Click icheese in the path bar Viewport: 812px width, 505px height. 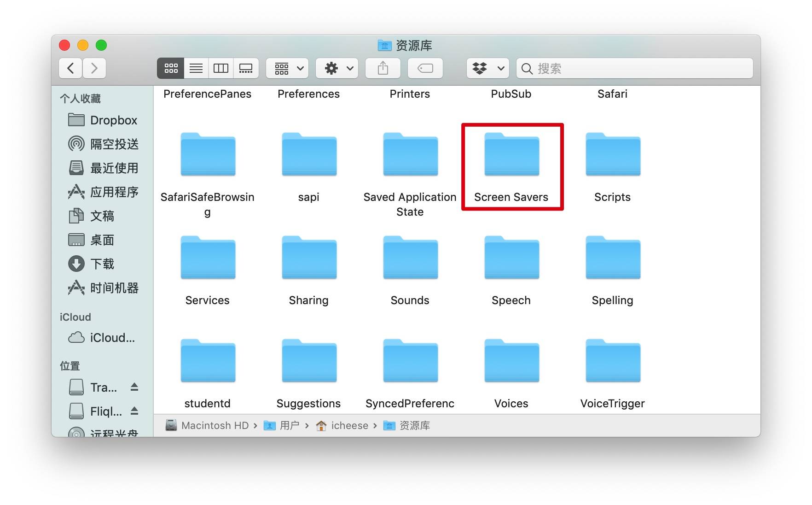coord(349,425)
